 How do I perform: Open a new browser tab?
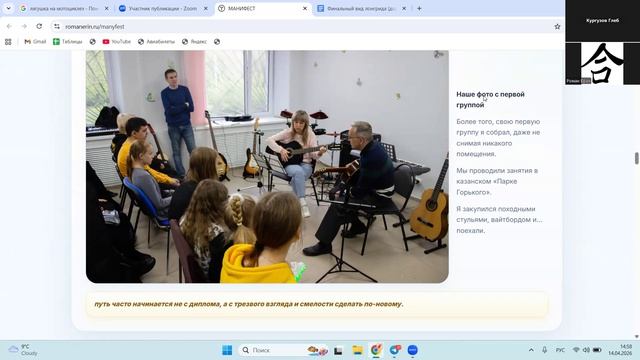click(x=419, y=8)
